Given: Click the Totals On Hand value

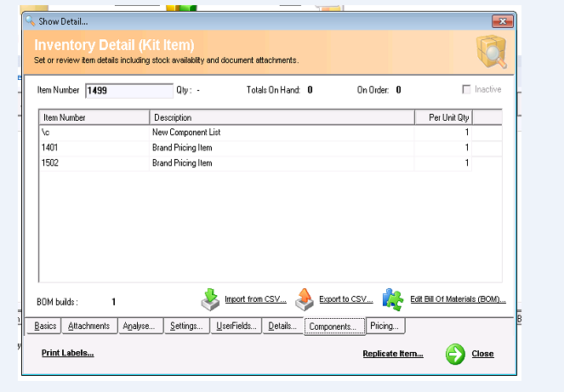Looking at the screenshot, I should [310, 90].
